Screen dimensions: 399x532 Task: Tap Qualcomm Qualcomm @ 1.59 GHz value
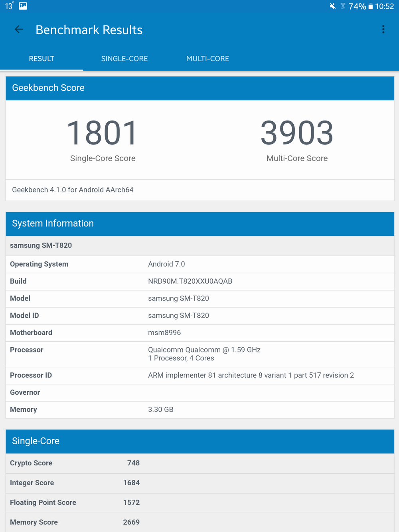(x=204, y=350)
